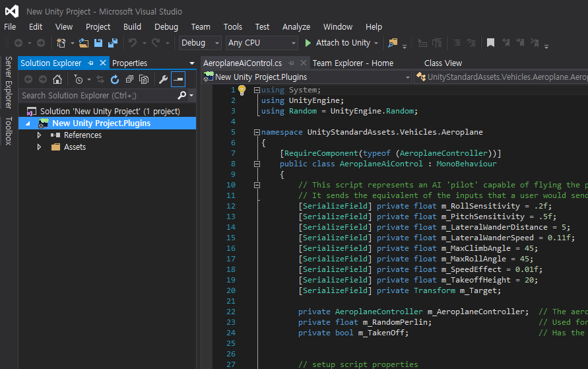Open the Build menu
The height and width of the screenshot is (369, 588).
[133, 27]
